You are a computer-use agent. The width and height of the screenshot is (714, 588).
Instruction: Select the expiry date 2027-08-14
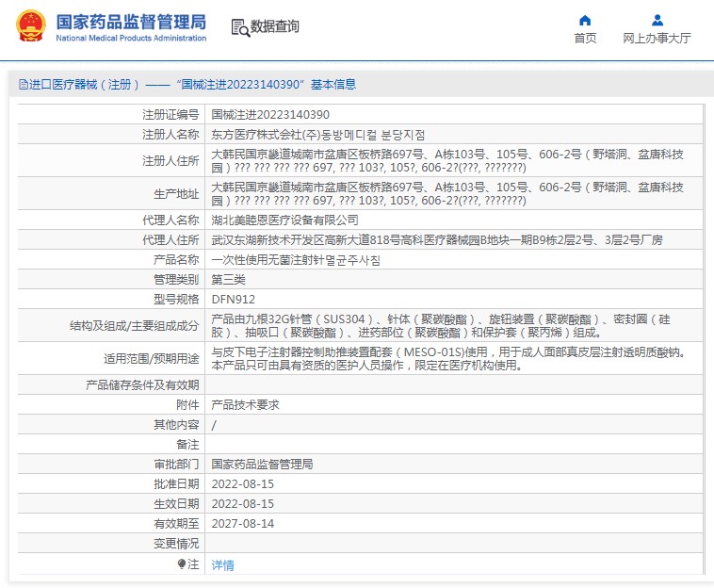pos(243,524)
